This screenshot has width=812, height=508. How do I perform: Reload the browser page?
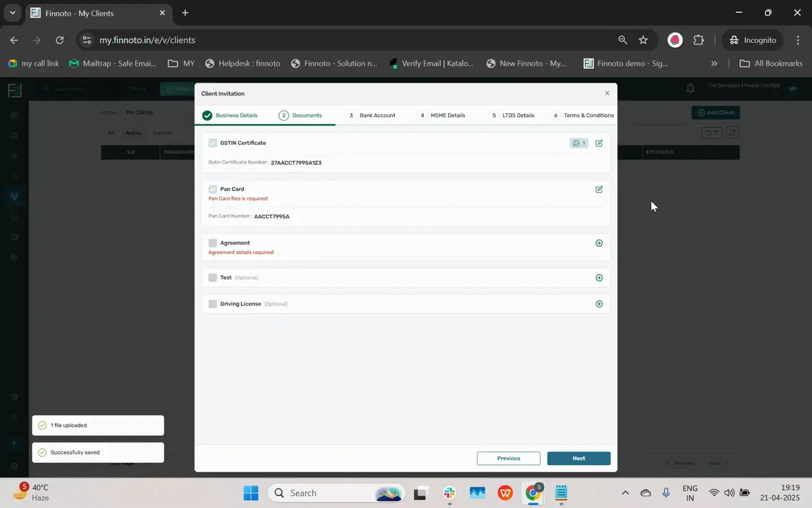[60, 40]
